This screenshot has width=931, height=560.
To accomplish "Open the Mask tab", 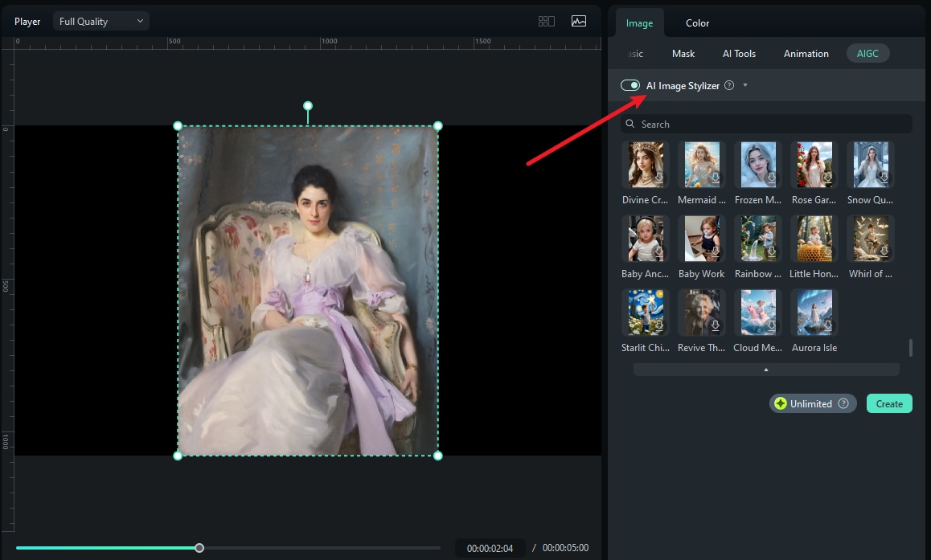I will click(683, 53).
